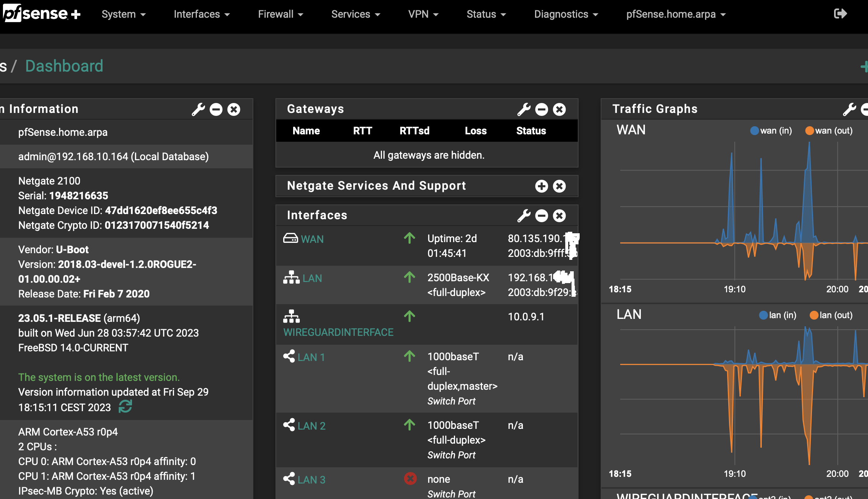Click the logout icon in top bar
Screen dimensions: 868x499
(840, 14)
